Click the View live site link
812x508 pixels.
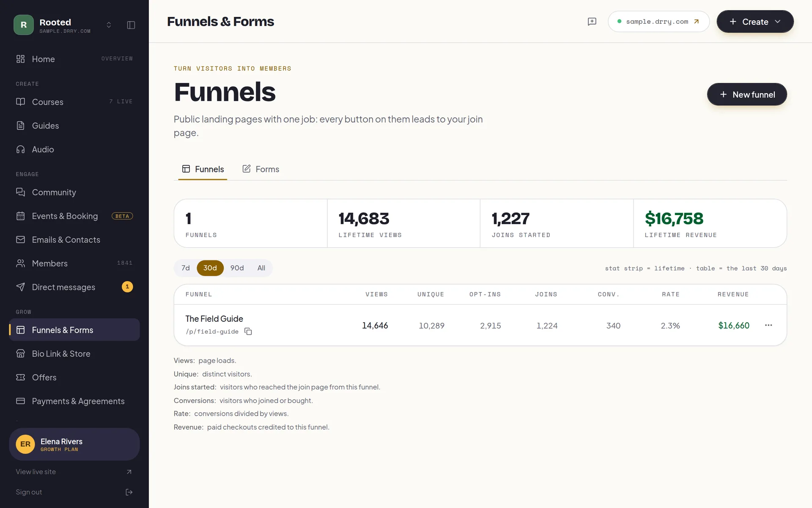74,472
